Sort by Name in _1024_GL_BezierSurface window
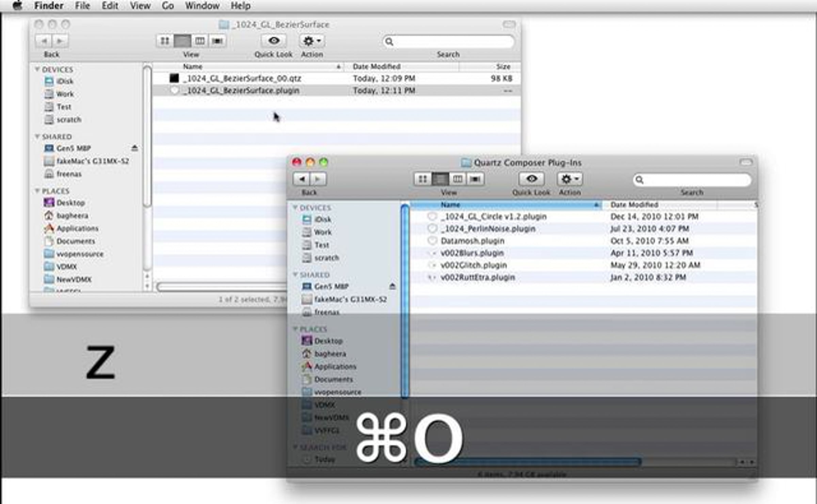Image resolution: width=817 pixels, height=504 pixels. 248,67
